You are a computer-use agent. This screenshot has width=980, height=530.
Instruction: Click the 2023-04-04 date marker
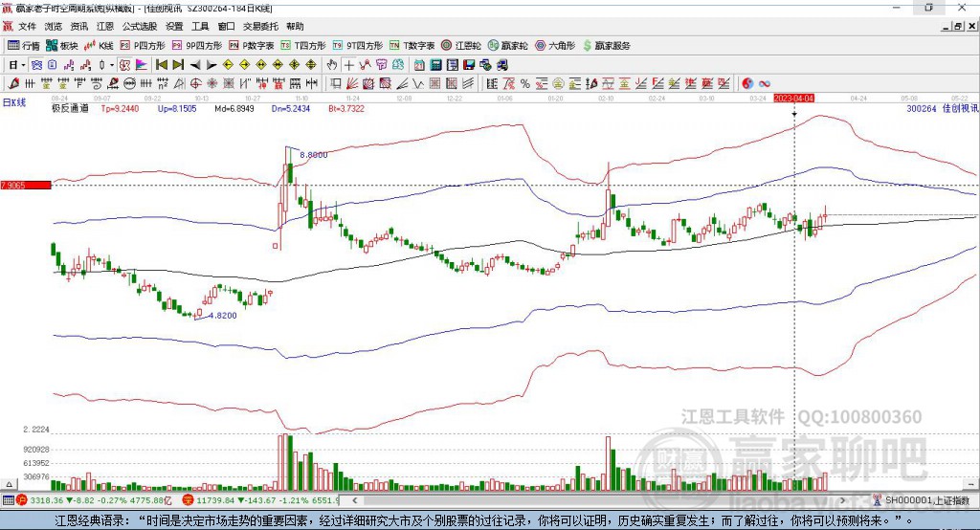(793, 99)
